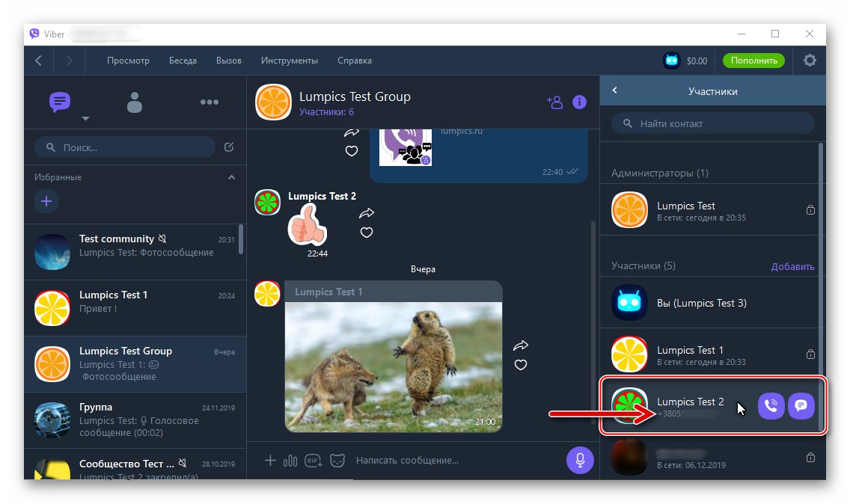Select the Lumpics Test Group conversation
Screen dimensions: 850x504
coord(135,364)
